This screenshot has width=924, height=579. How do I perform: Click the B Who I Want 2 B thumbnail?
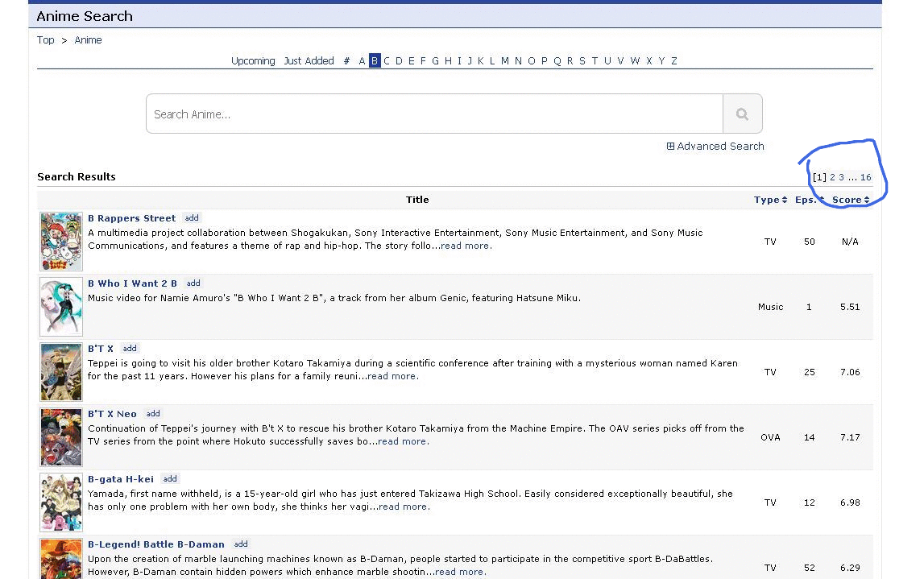[x=60, y=307]
